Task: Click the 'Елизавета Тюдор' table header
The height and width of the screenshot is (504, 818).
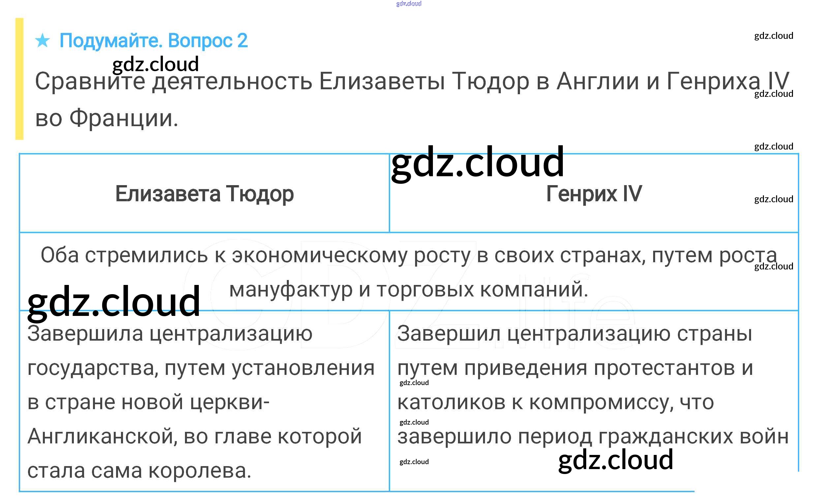Action: tap(204, 194)
